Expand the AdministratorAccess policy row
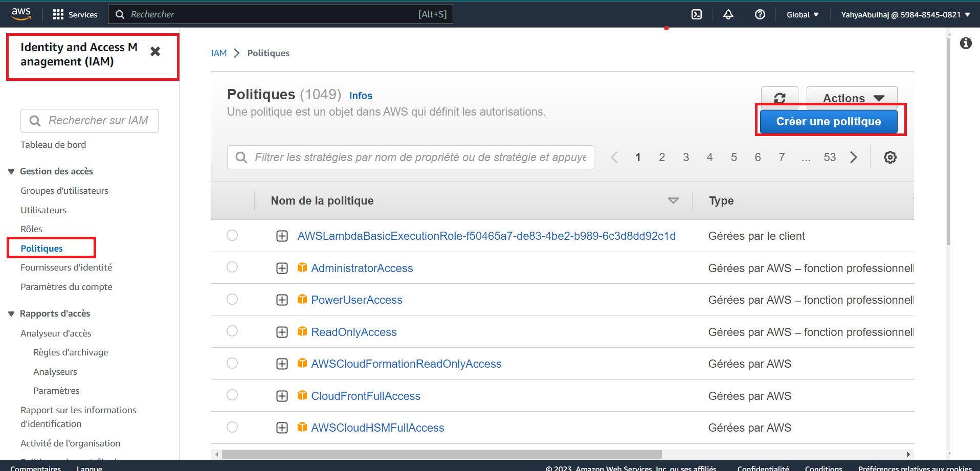 click(x=282, y=268)
